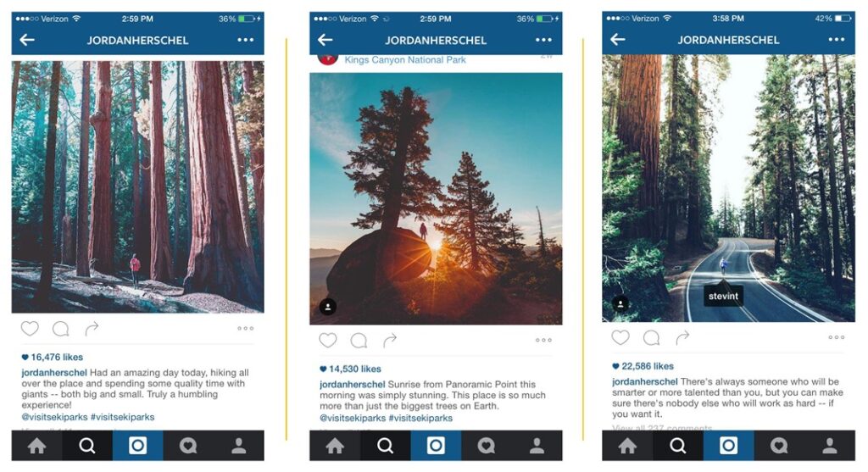
Task: Tap comment icon under sunrise photo
Action: [x=359, y=341]
